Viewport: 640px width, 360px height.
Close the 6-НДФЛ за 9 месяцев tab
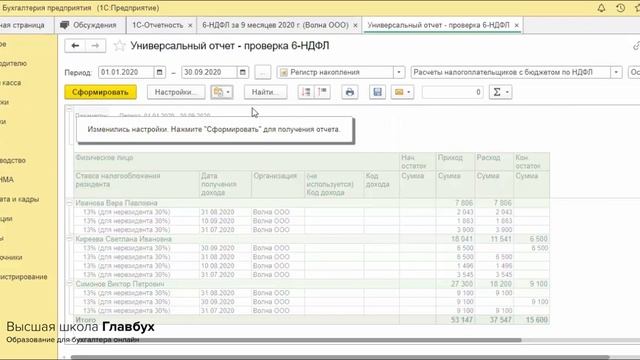pyautogui.click(x=355, y=25)
